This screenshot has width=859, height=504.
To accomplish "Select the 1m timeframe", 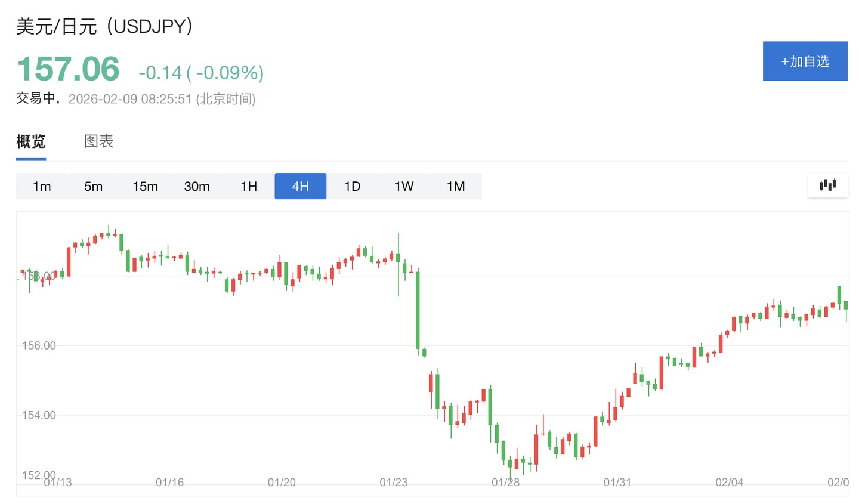I will (42, 186).
